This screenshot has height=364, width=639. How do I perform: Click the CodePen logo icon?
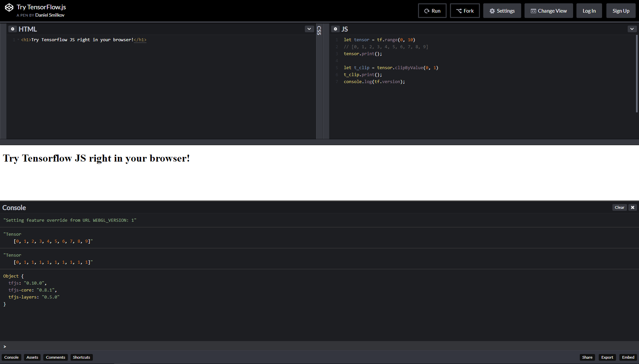9,7
